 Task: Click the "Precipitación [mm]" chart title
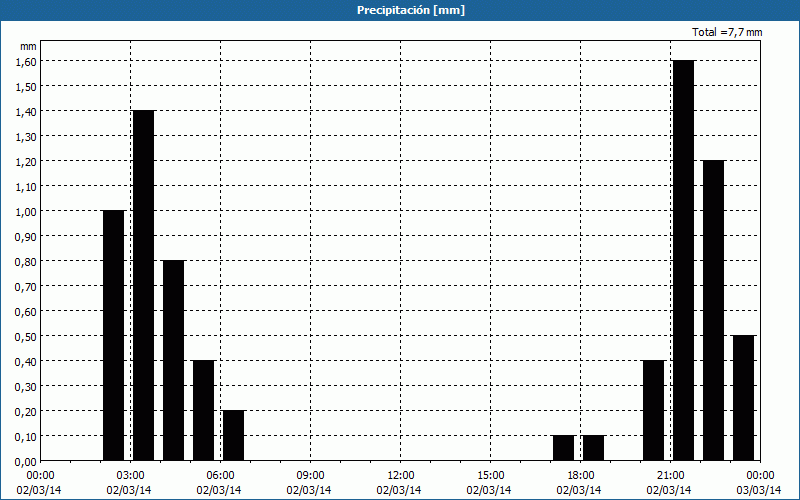(x=411, y=10)
